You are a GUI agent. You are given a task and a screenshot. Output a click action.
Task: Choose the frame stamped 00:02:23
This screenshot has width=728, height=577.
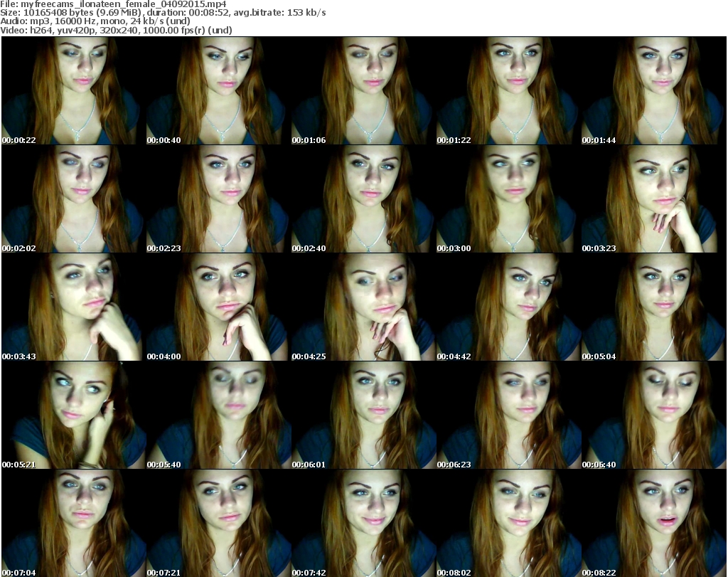219,198
